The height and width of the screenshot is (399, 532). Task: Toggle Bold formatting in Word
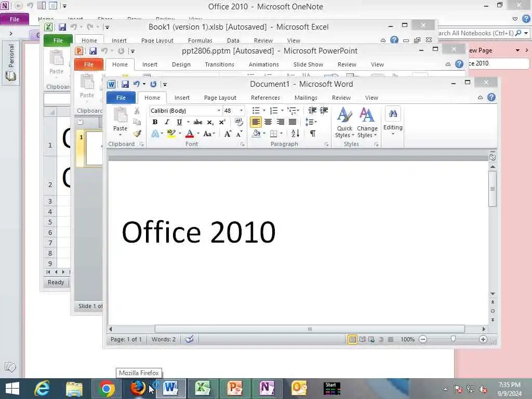point(155,122)
